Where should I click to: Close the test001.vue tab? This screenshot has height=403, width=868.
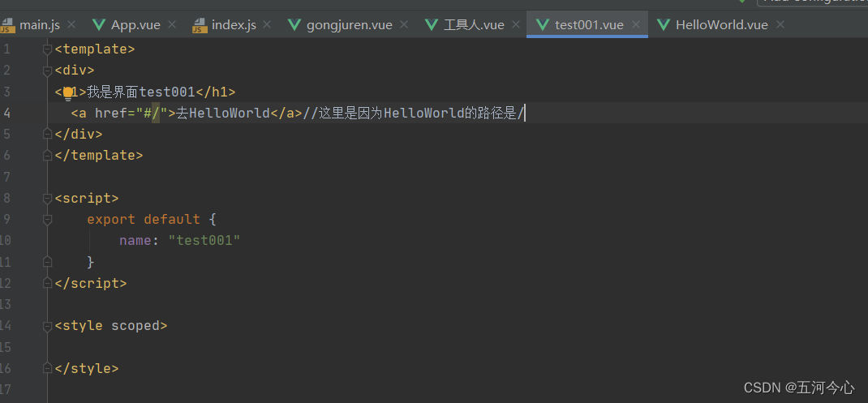coord(636,25)
